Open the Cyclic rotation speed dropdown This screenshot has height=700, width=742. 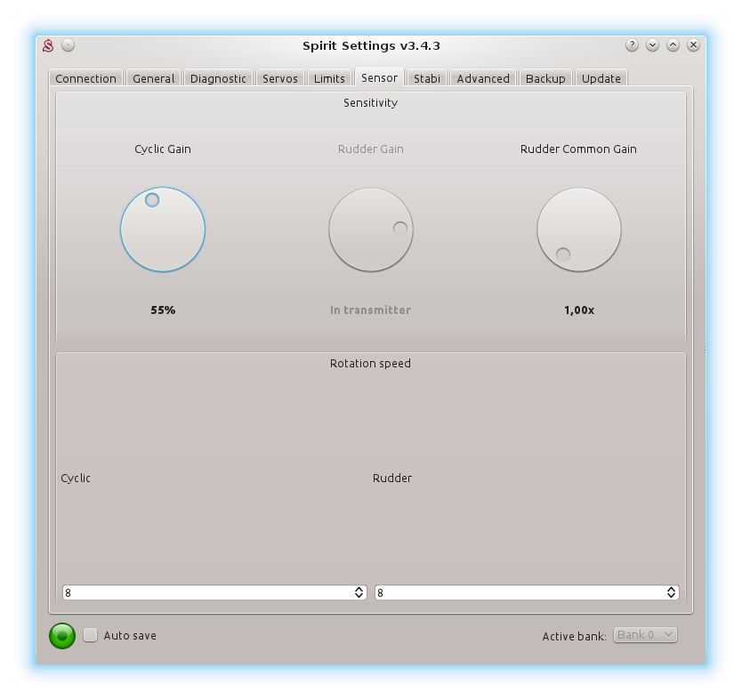[214, 592]
